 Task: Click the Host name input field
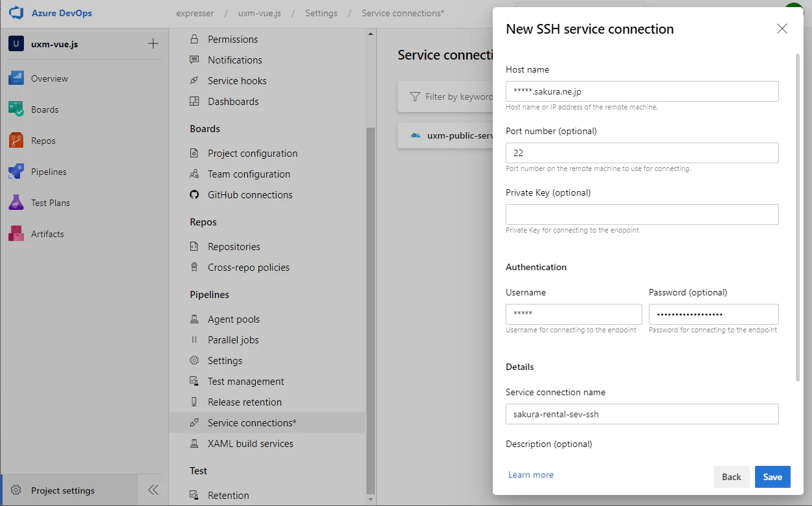pos(642,91)
